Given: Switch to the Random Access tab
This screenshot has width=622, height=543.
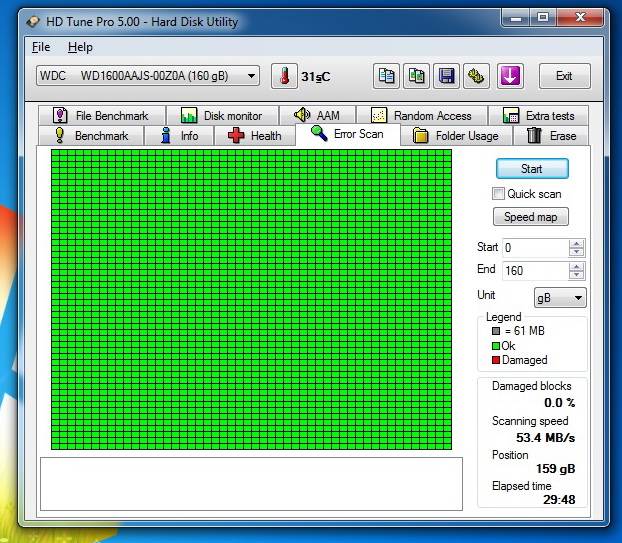Looking at the screenshot, I should 422,115.
